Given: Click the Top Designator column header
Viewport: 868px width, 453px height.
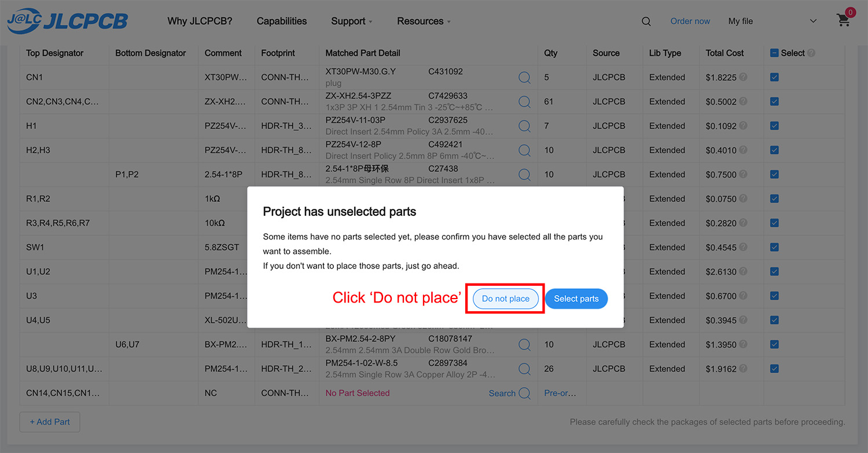Looking at the screenshot, I should point(54,53).
